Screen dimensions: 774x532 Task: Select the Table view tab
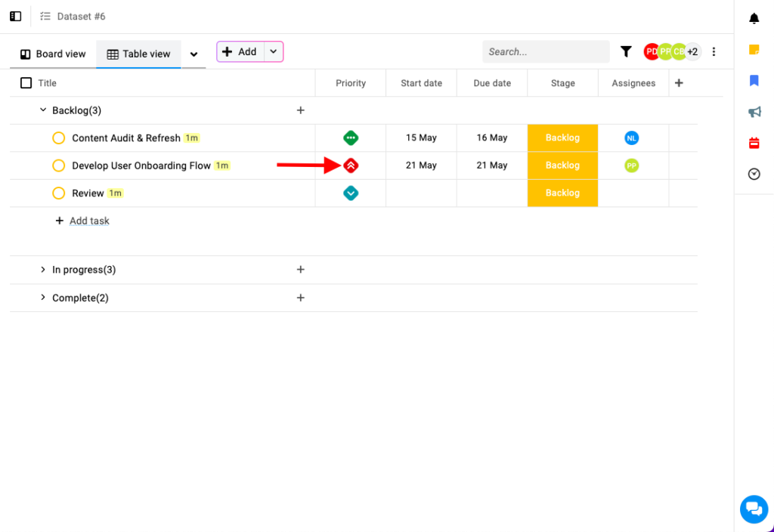[x=138, y=54]
